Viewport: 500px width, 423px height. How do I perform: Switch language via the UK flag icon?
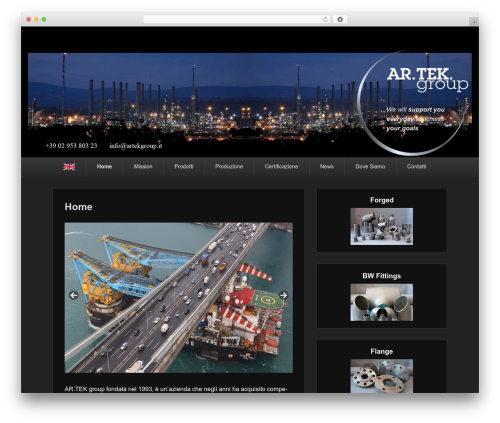coord(69,167)
